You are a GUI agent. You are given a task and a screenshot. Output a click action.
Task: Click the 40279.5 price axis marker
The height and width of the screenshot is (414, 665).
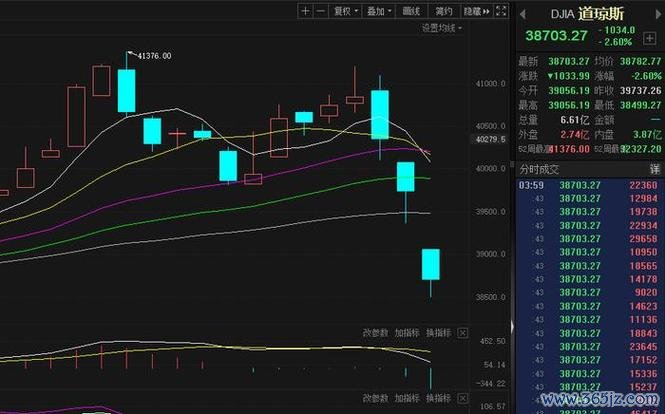click(490, 139)
